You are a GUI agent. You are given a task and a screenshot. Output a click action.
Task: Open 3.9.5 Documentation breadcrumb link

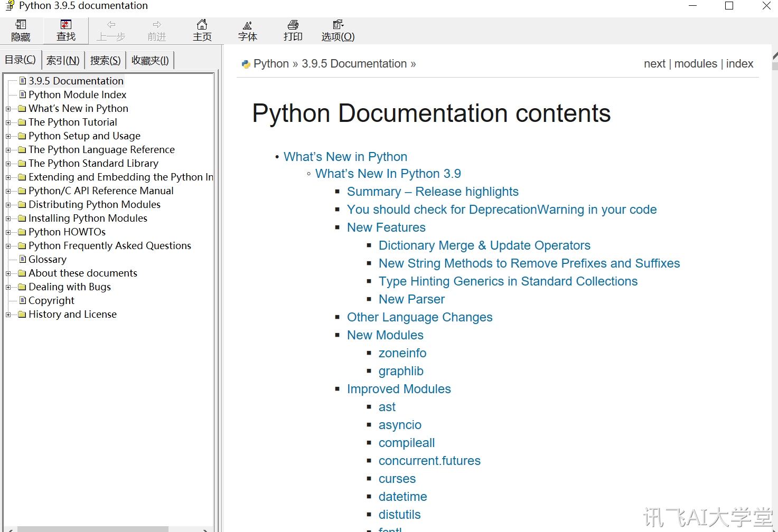(354, 64)
